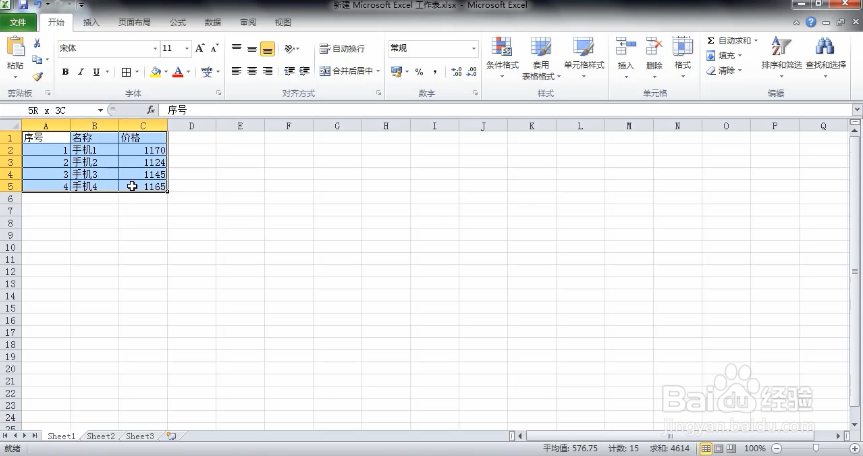
Task: Decrease indent icon
Action: 290,71
